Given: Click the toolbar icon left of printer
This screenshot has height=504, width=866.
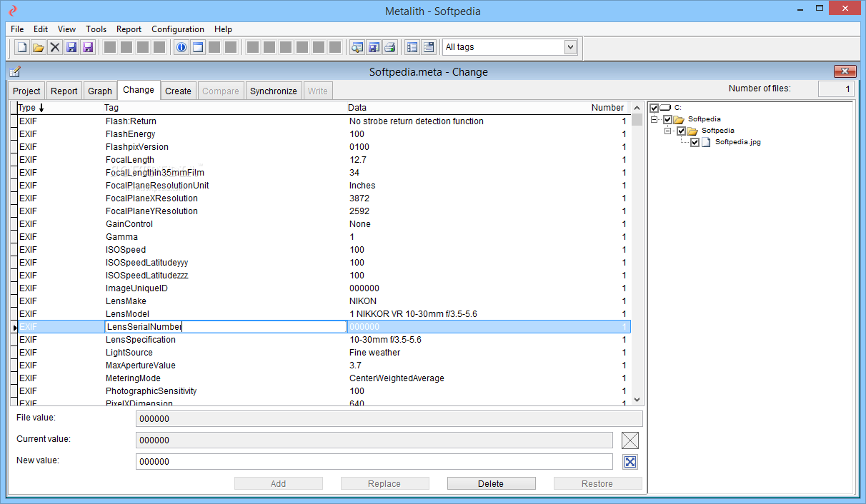Looking at the screenshot, I should [x=374, y=47].
